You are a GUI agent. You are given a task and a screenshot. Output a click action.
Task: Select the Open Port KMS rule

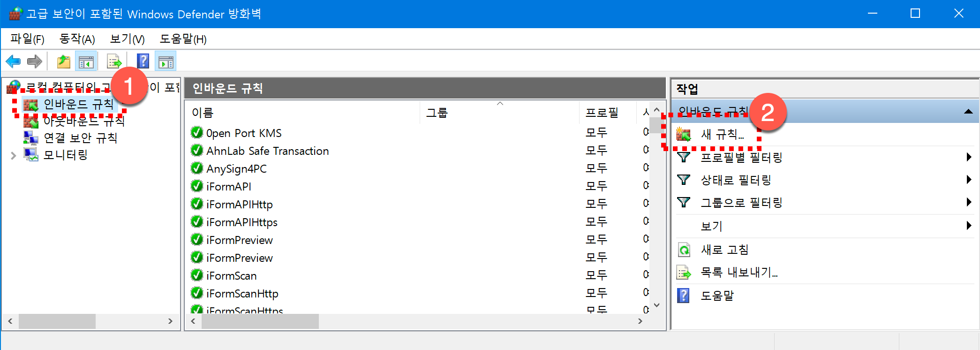pos(244,133)
